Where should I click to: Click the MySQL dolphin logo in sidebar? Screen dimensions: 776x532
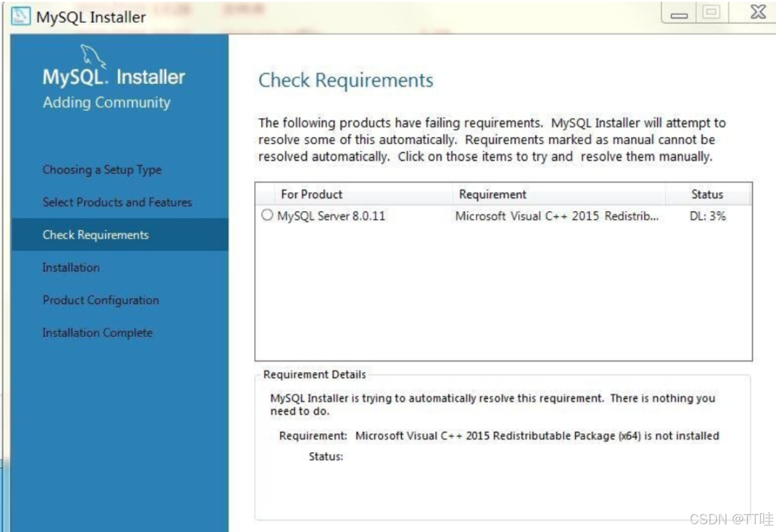(x=92, y=56)
